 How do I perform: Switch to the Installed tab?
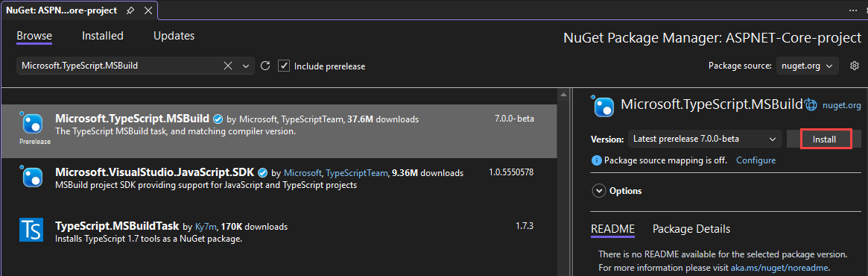pyautogui.click(x=102, y=36)
